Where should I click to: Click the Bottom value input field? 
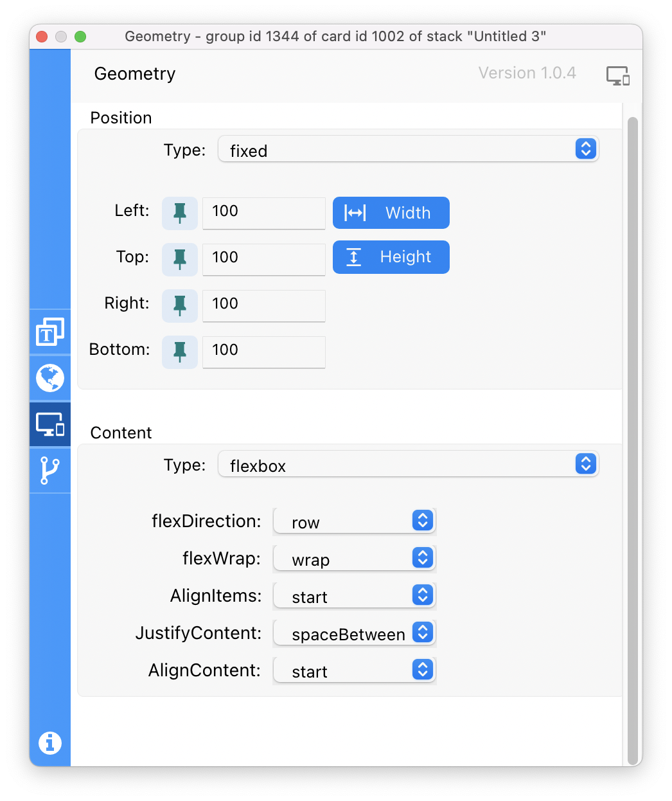pyautogui.click(x=264, y=352)
